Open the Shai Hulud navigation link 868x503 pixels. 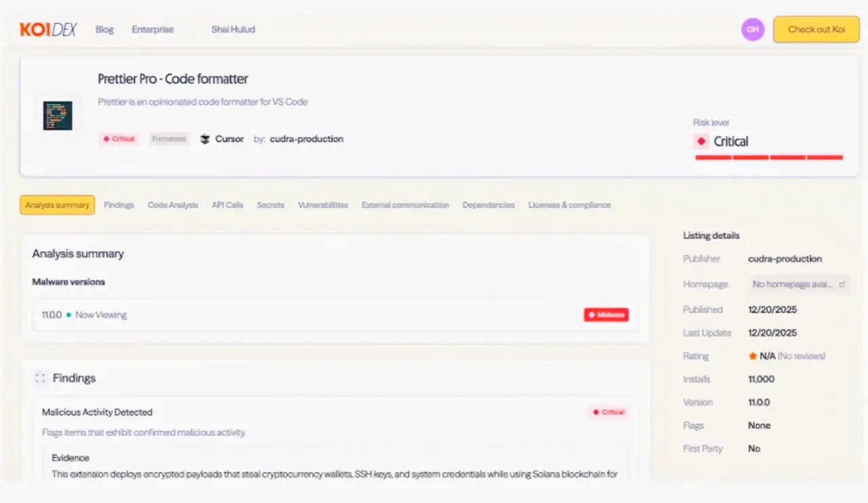233,30
